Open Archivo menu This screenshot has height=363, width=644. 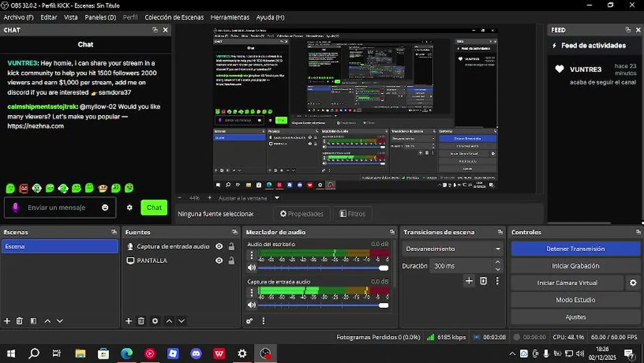pyautogui.click(x=18, y=17)
